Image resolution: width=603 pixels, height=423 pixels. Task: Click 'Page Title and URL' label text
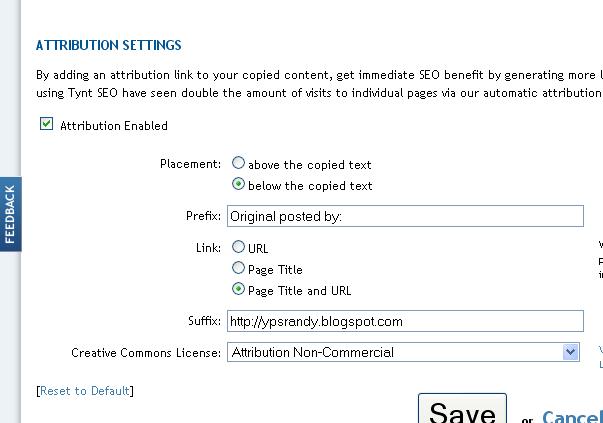299,290
